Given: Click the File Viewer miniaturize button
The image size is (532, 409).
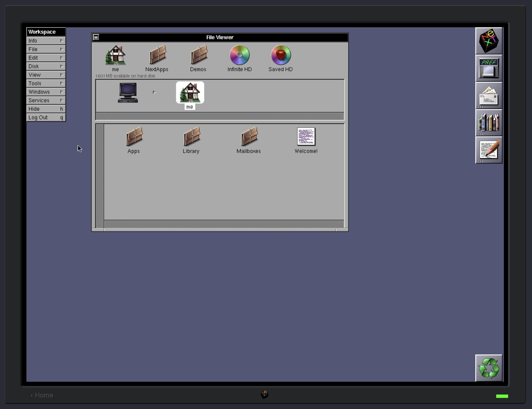Looking at the screenshot, I should 96,37.
